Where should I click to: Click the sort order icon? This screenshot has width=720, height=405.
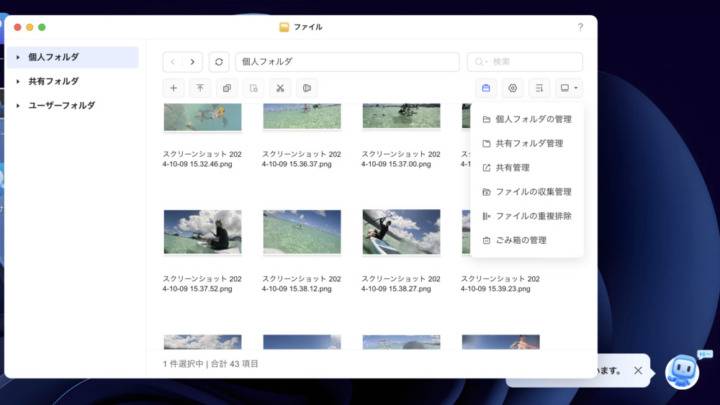[540, 88]
